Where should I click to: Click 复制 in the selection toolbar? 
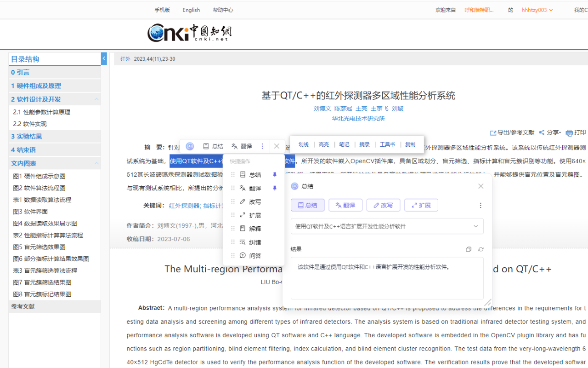410,144
